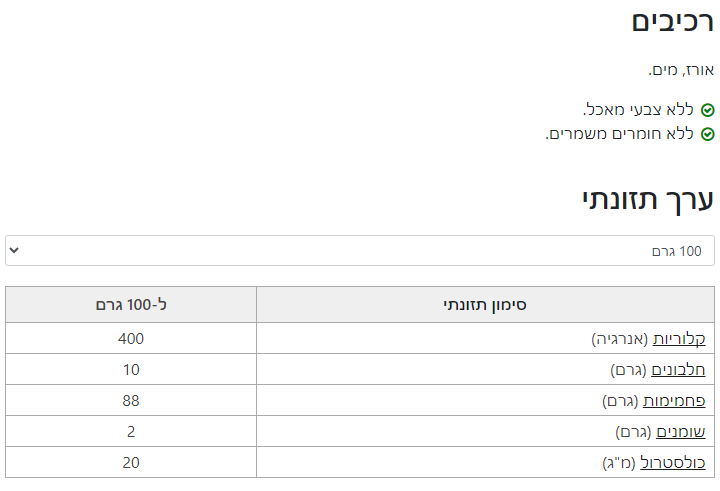Select the calories value 400
The image size is (720, 491).
click(131, 339)
